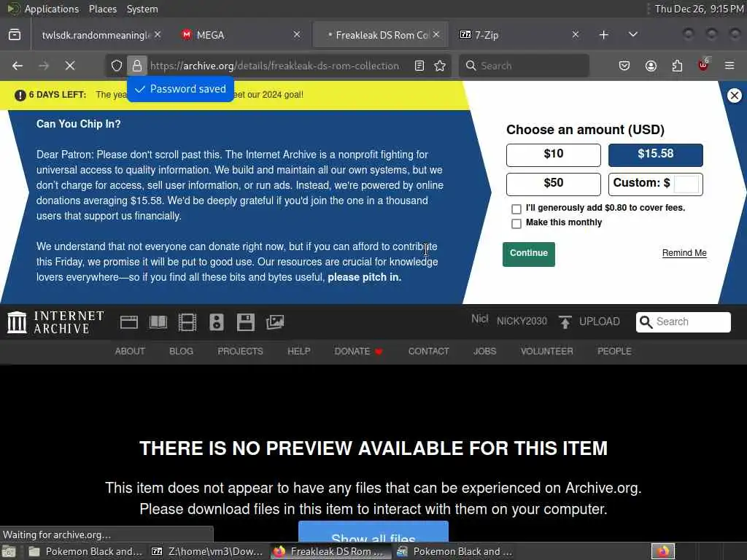The image size is (747, 560).
Task: Open Audio speaker icon
Action: [x=216, y=322]
